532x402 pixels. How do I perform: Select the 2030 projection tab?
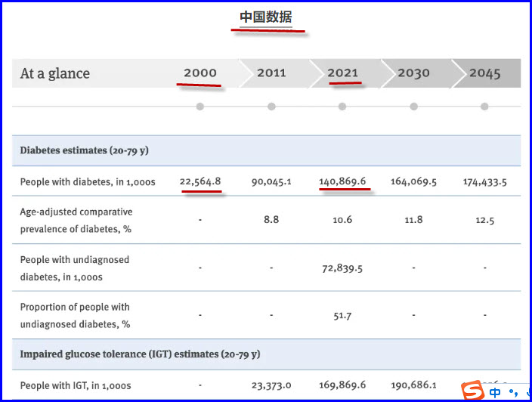tap(413, 73)
